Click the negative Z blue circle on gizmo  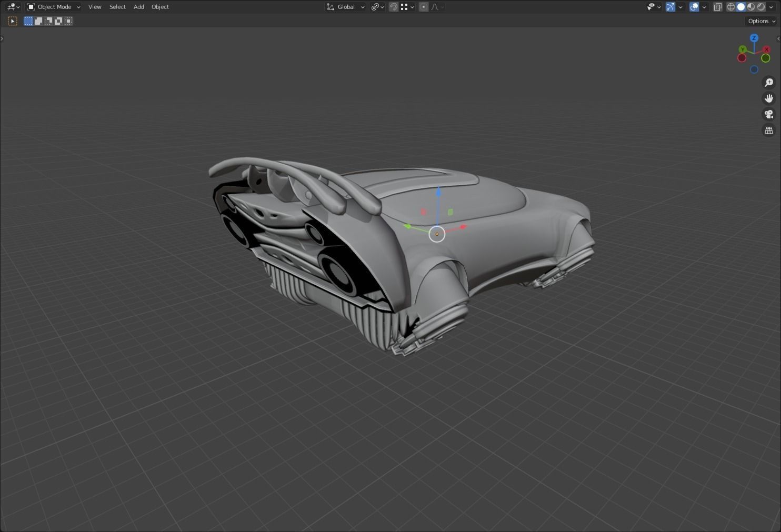click(x=754, y=69)
